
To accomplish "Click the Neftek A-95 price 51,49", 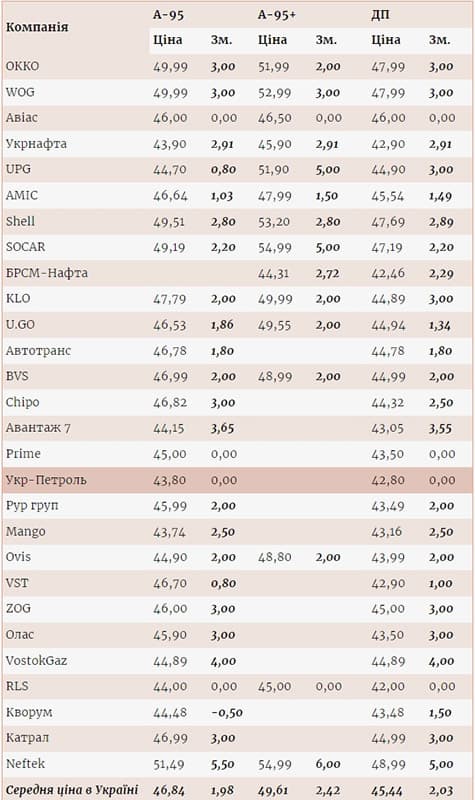I will 170,764.
